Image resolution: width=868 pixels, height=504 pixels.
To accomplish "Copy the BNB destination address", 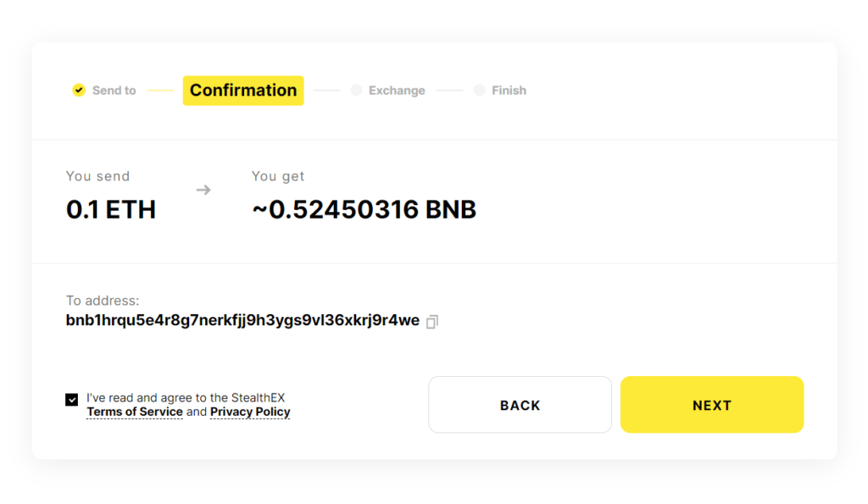I will [x=432, y=322].
